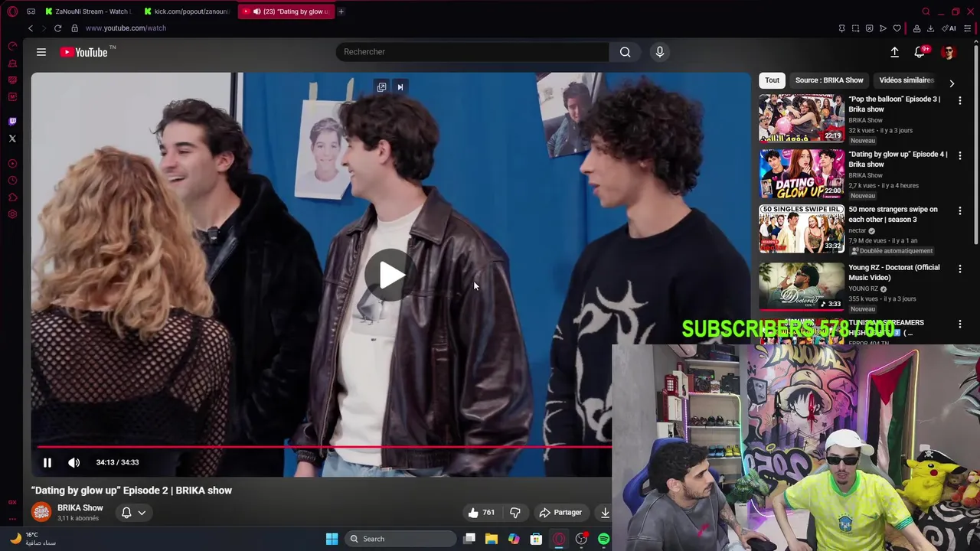This screenshot has width=980, height=551.
Task: Switch to the kick.com/popout browser tab
Action: point(188,11)
